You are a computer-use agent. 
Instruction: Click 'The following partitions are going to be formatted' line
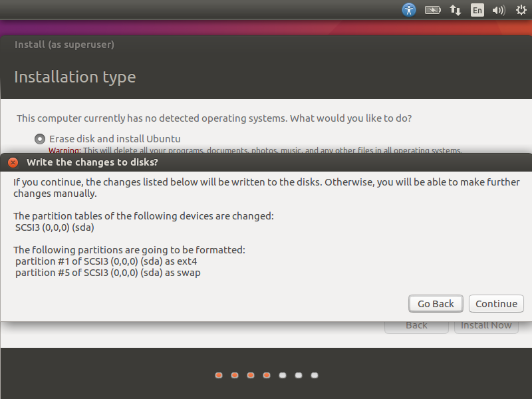coord(129,250)
